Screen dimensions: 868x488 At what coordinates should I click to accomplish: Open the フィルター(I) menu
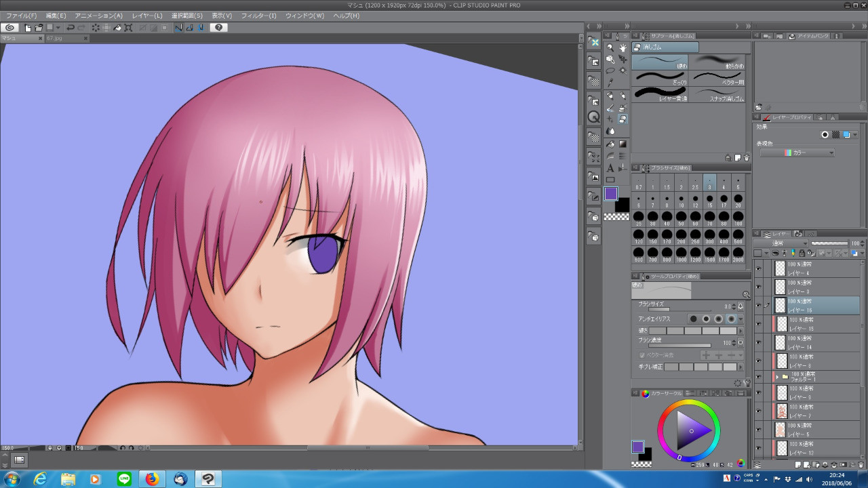coord(258,16)
